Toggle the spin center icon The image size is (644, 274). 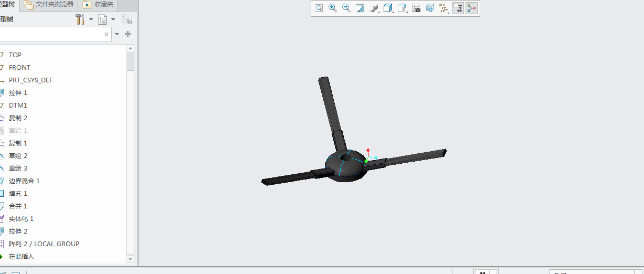point(471,8)
